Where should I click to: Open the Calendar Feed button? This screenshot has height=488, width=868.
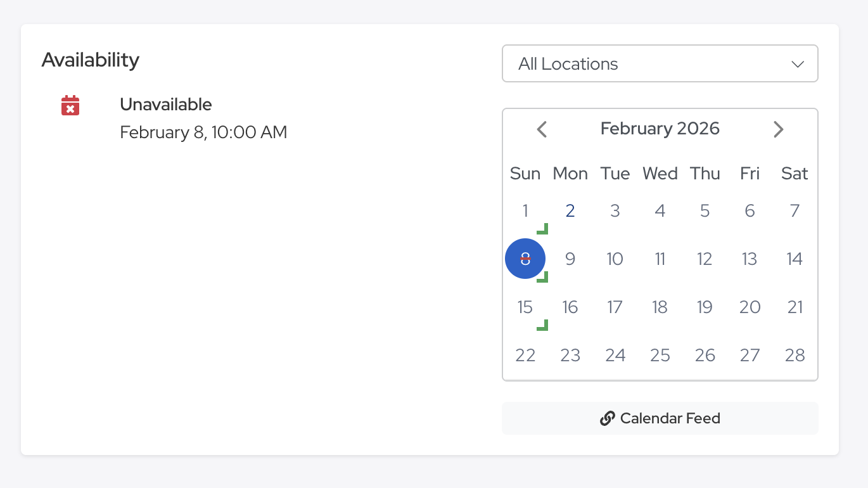660,418
